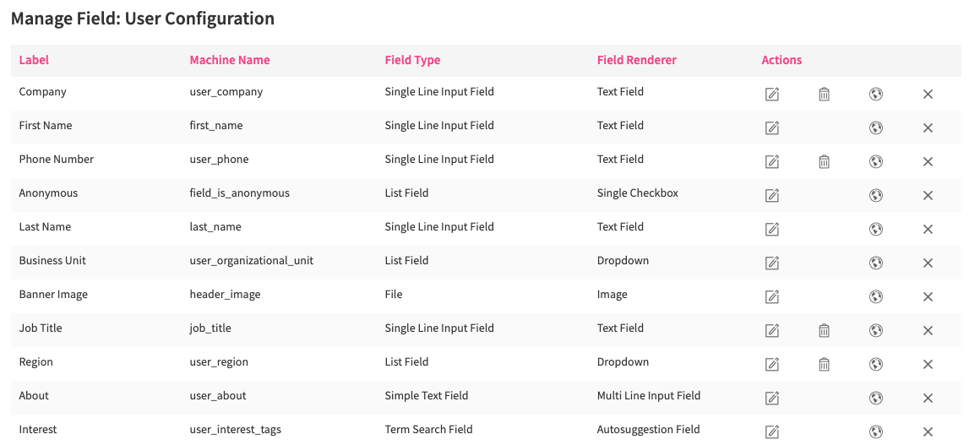Delete the Company field
Viewport: 980px width, 445px height.
point(824,94)
